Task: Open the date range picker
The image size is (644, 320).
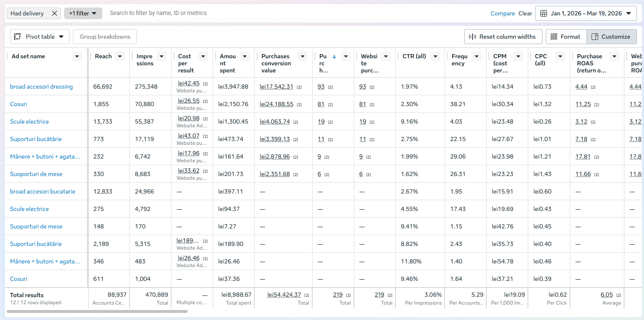Action: coord(586,13)
